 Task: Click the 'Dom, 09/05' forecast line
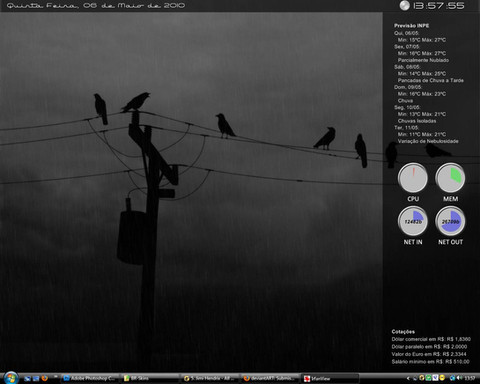pos(408,87)
